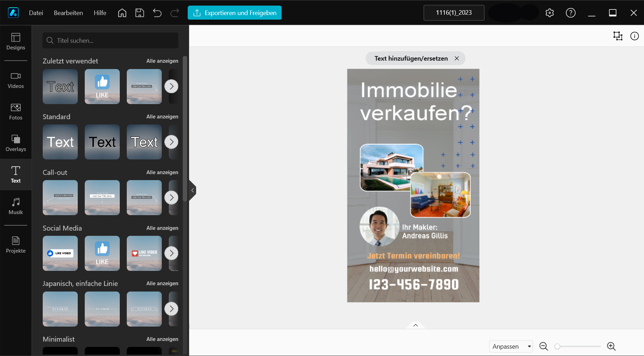Open the Datei menu
Image resolution: width=644 pixels, height=356 pixels.
[x=36, y=13]
